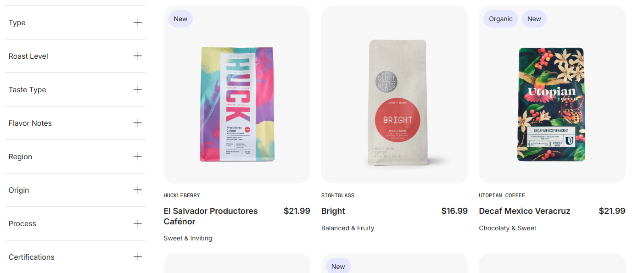Expand the Type filter plus icon
This screenshot has width=644, height=273.
point(138,22)
